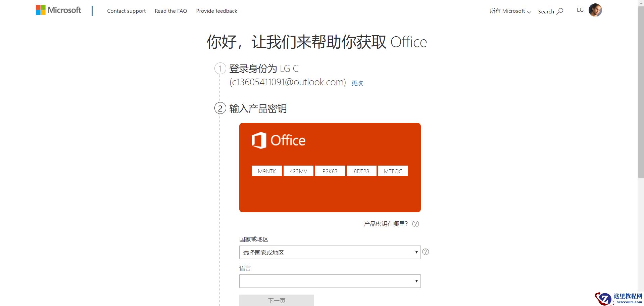The height and width of the screenshot is (306, 644).
Task: Click the help icon next to 产品密钥在哪里
Action: pos(415,223)
